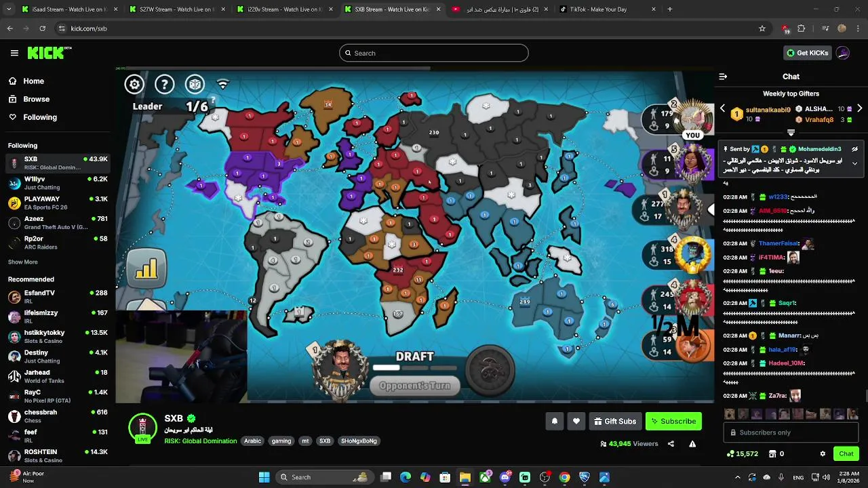Click the Windows taskbar Search box

325,477
